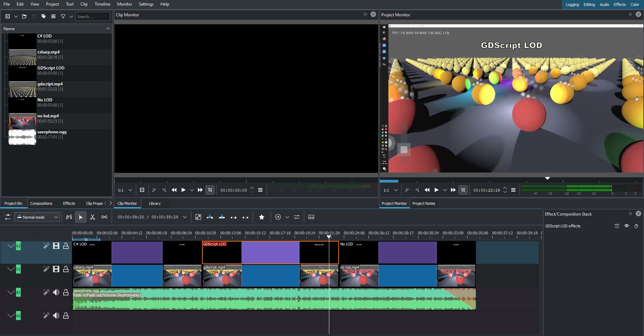The image size is (644, 336).
Task: Select the razor scissors tool
Action: click(93, 217)
